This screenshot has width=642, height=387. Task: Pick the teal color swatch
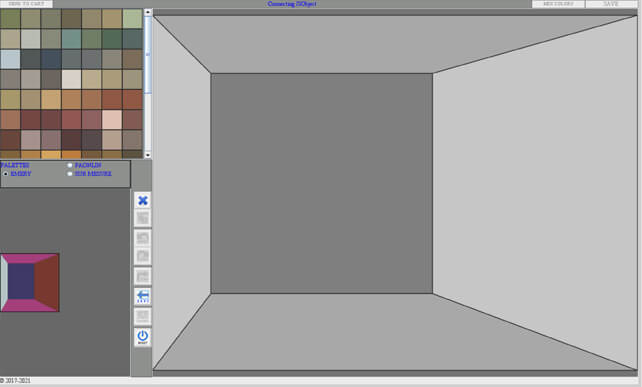pyautogui.click(x=71, y=39)
